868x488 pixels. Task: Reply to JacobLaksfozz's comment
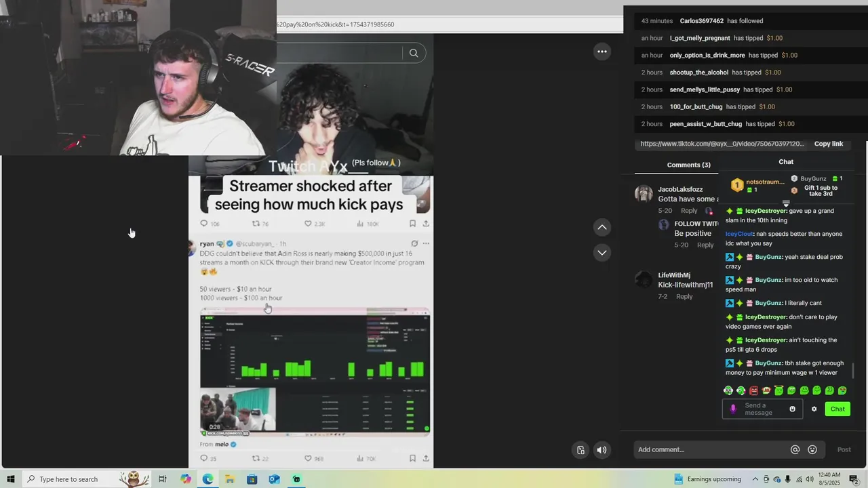click(x=689, y=210)
